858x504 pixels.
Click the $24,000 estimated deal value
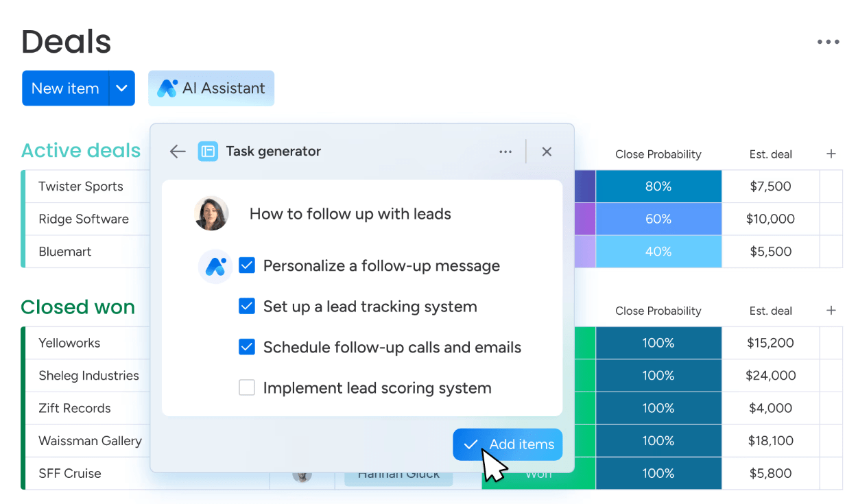771,375
